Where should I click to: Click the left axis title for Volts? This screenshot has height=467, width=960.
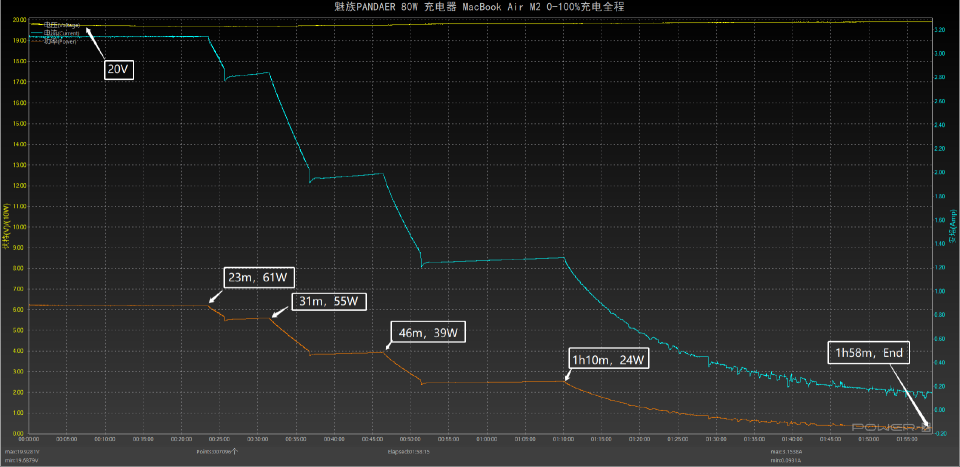click(x=6, y=228)
